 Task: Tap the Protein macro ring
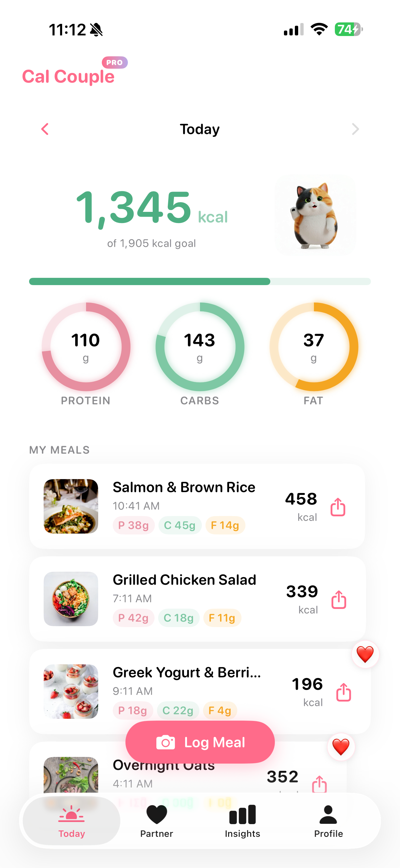tap(86, 347)
